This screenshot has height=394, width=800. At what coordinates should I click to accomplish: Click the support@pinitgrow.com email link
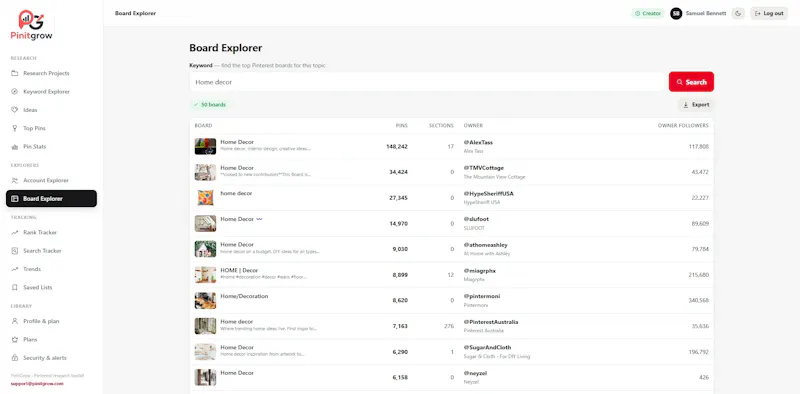[37, 383]
